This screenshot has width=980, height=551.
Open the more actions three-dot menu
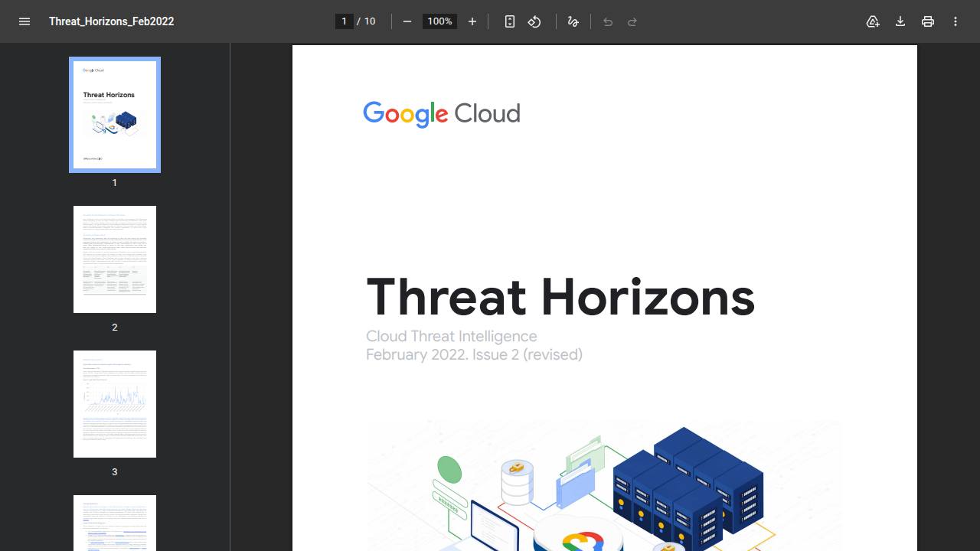pyautogui.click(x=955, y=21)
